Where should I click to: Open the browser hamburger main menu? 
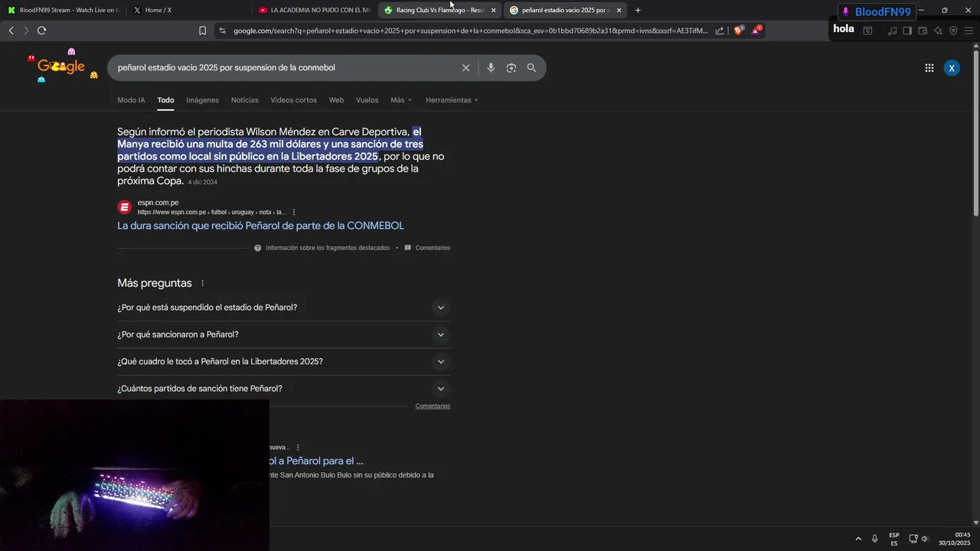click(x=968, y=31)
